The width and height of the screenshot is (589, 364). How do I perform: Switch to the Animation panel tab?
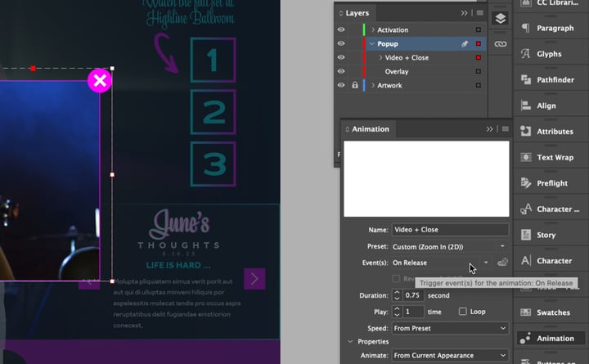(370, 129)
